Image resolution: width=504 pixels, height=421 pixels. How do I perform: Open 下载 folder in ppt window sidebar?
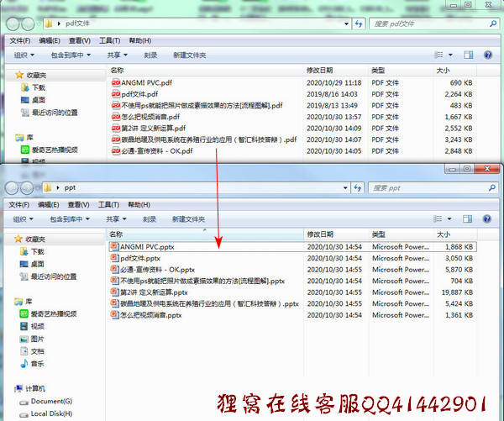click(x=39, y=251)
